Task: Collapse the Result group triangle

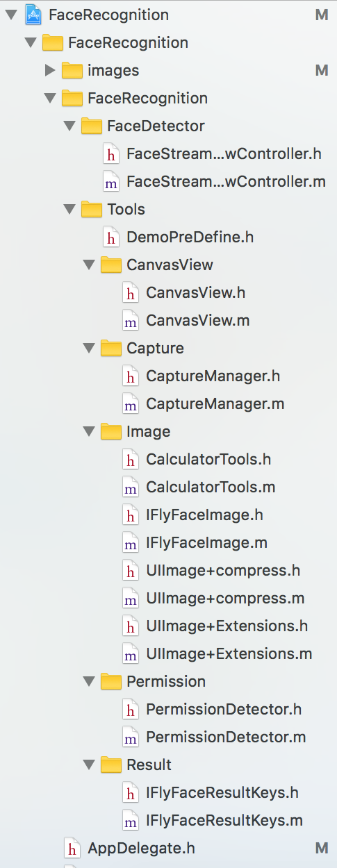Action: (x=88, y=765)
